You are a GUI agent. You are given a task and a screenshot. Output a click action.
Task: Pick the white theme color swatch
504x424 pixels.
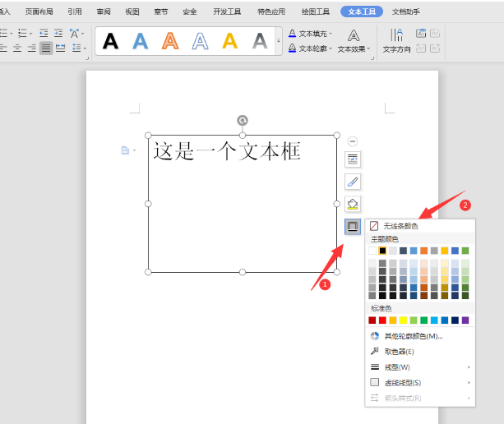pos(372,251)
